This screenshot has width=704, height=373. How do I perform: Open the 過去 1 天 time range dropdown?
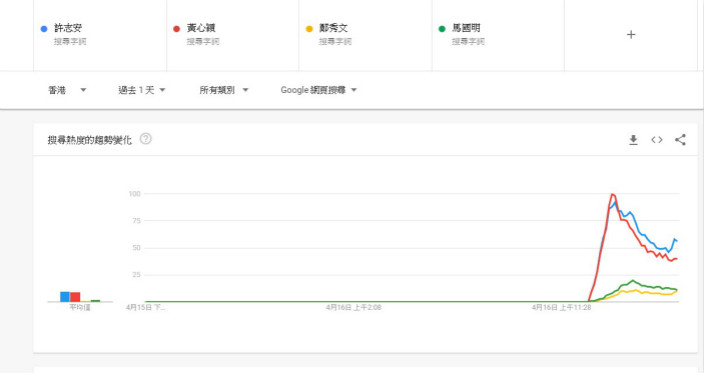(142, 90)
